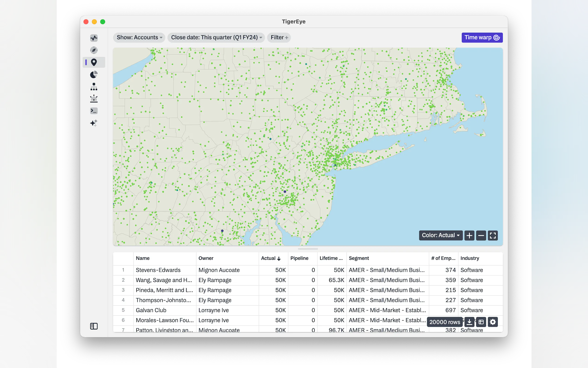Screen dimensions: 588x368
Task: Open the Color: Actual dropdown
Action: (x=441, y=235)
